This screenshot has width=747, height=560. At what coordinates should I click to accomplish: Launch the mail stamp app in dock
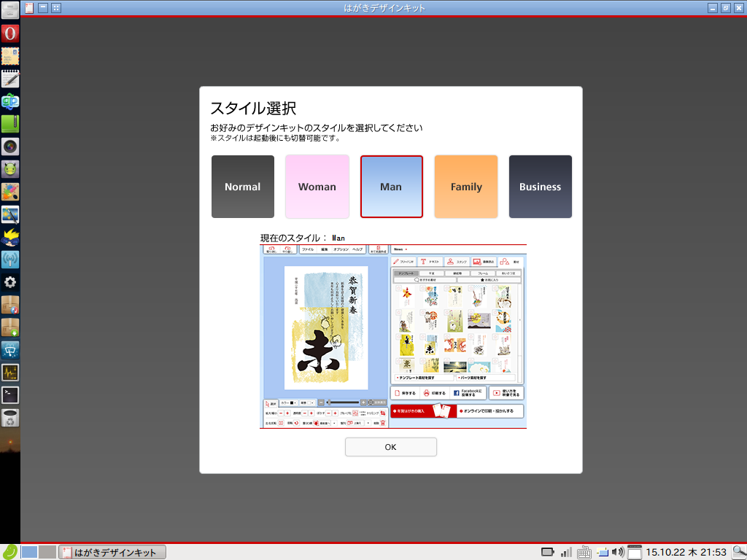pyautogui.click(x=10, y=56)
